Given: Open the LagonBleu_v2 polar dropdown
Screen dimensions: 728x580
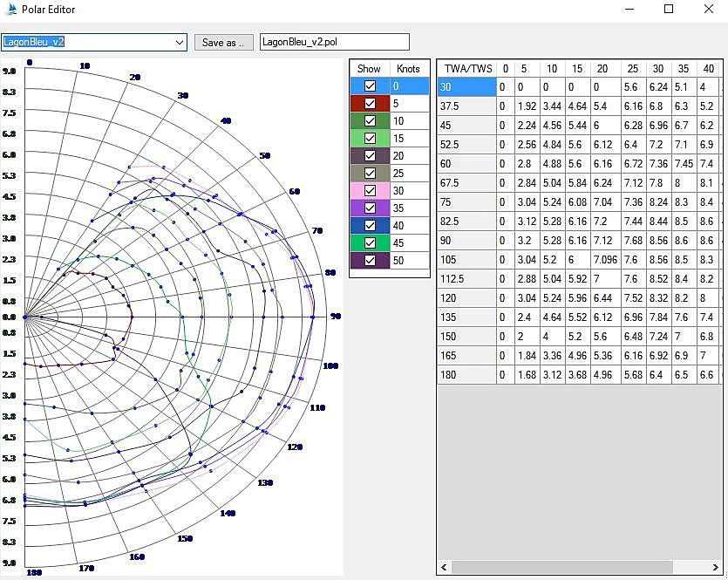Looking at the screenshot, I should tap(180, 42).
